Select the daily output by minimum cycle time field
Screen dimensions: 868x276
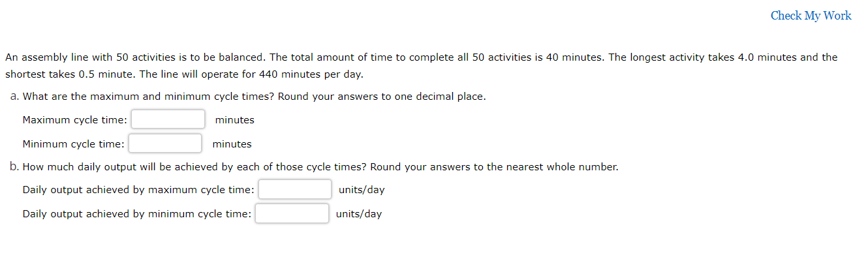(x=292, y=213)
